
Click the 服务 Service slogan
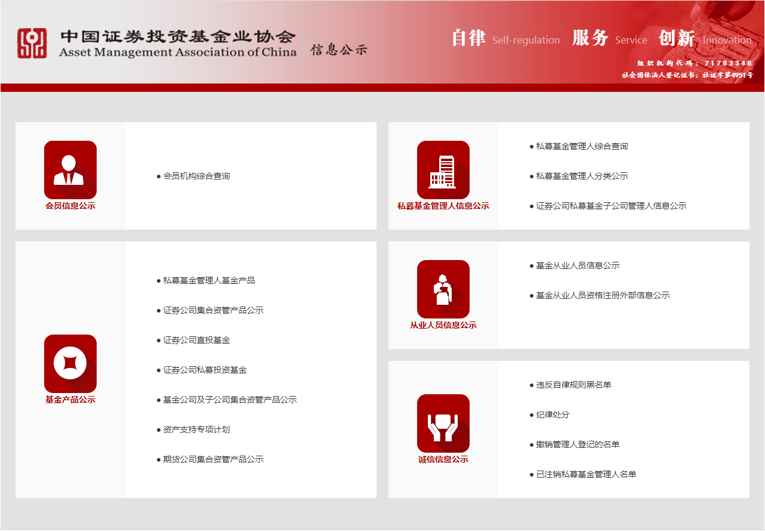point(609,39)
